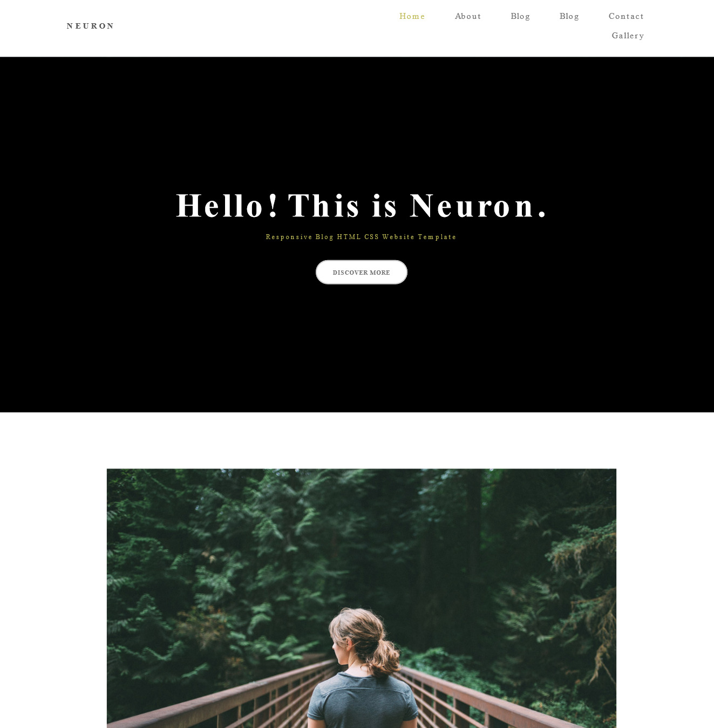This screenshot has width=714, height=728.
Task: Click the 'Hello! This is Neuron.' heading
Action: [362, 206]
